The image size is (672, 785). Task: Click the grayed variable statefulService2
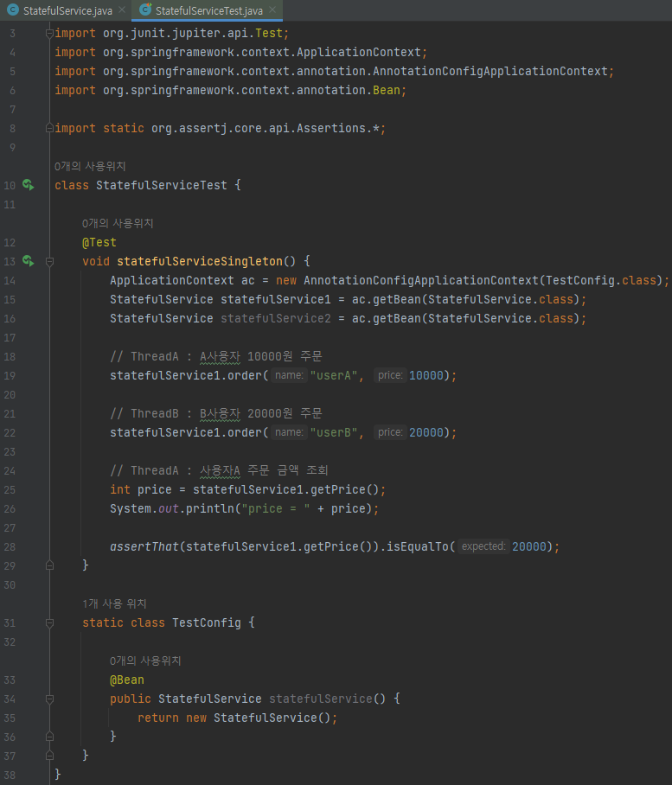(x=275, y=318)
